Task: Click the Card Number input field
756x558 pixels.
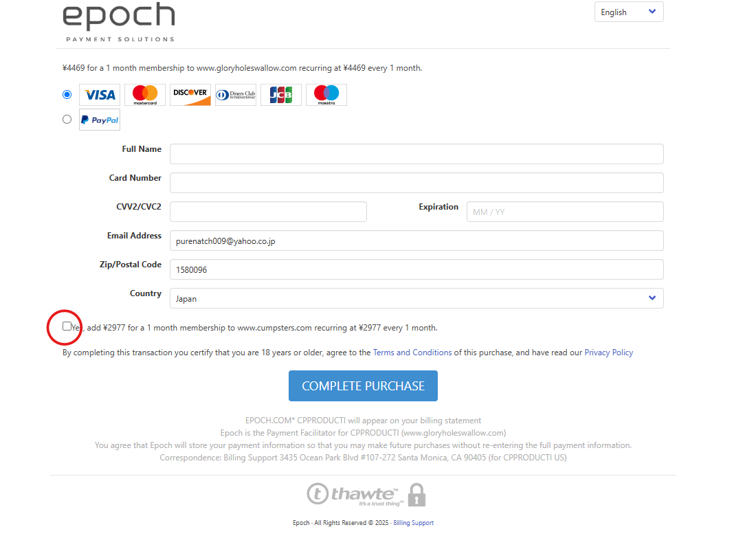Action: point(416,183)
